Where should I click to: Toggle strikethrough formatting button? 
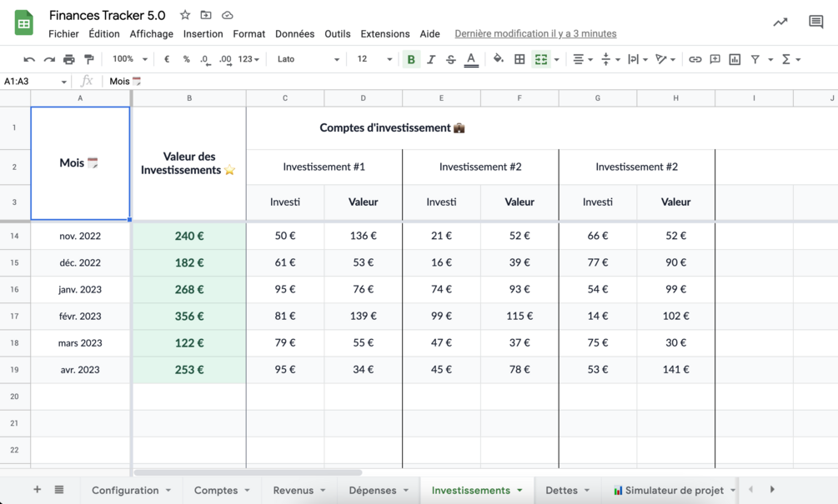coord(450,59)
